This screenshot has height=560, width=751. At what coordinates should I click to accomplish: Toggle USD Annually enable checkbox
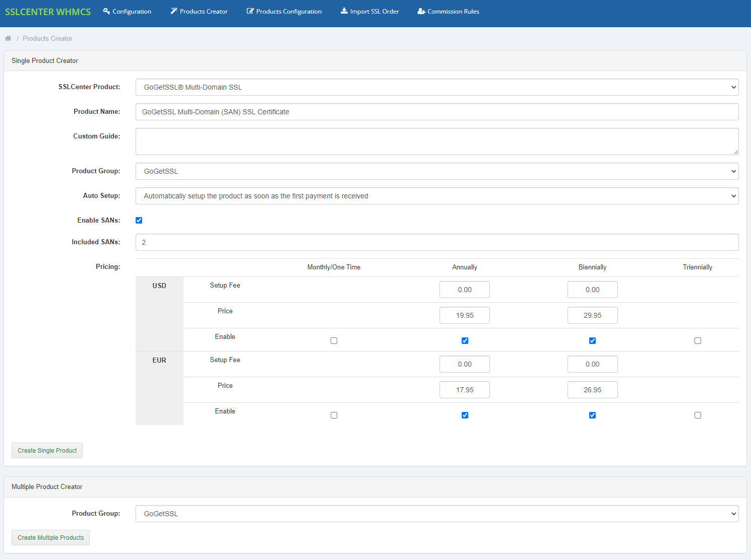point(465,341)
